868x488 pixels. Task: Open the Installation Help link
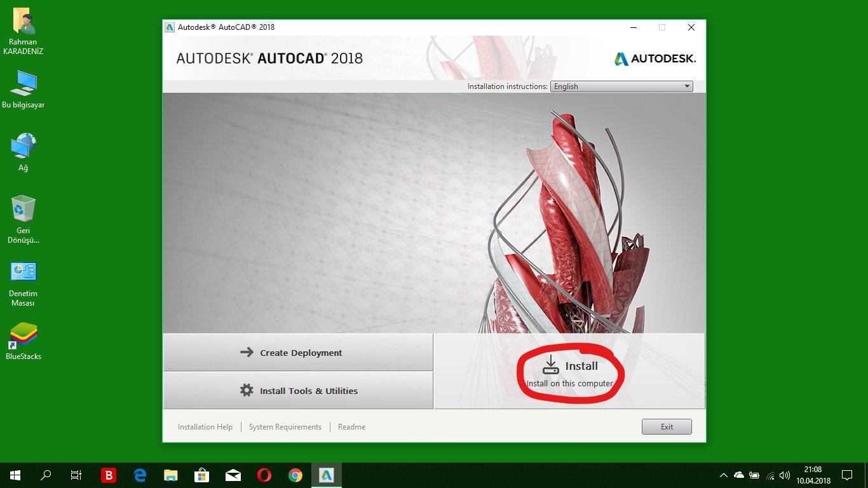[x=205, y=427]
